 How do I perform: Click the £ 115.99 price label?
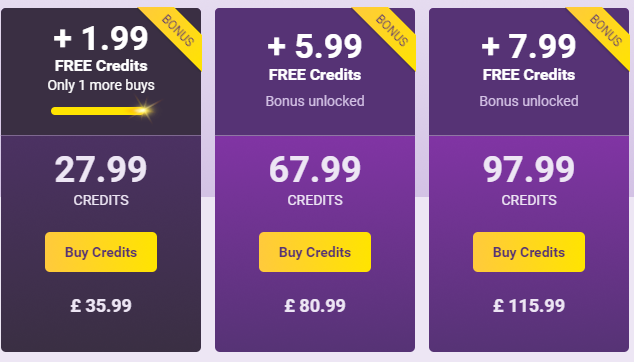point(529,305)
